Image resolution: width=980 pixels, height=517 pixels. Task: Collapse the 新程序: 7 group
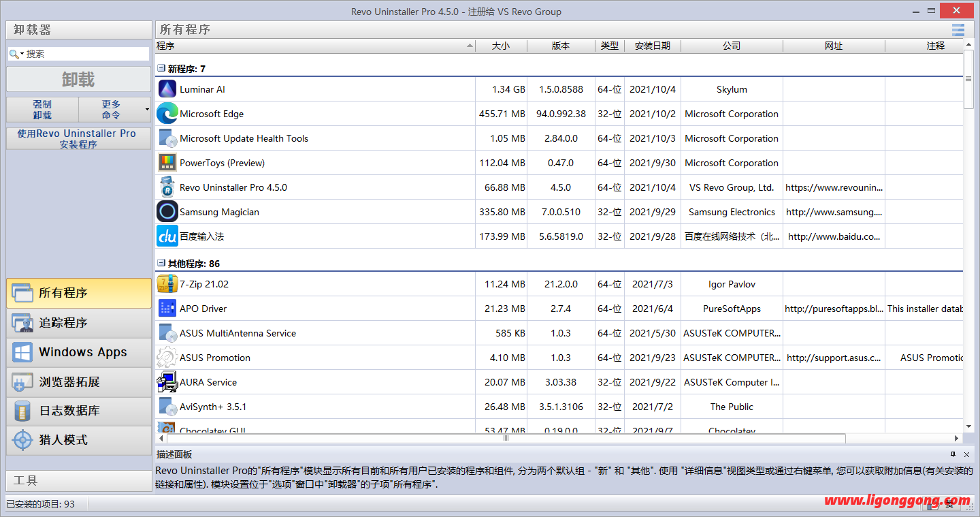pyautogui.click(x=161, y=69)
